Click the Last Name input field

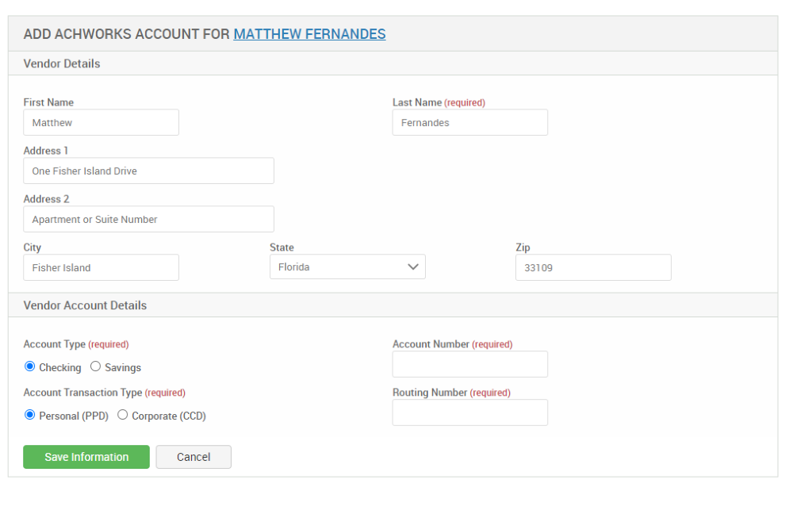coord(469,122)
